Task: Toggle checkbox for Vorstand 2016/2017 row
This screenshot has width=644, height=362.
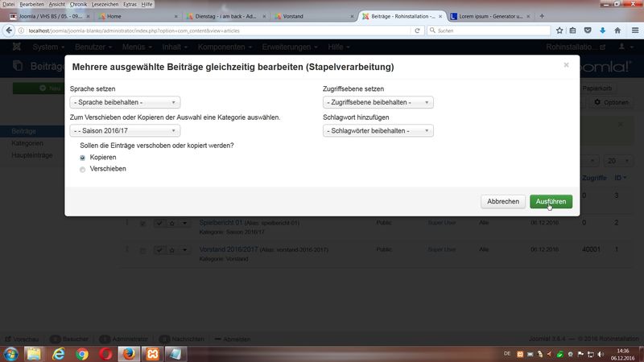Action: click(142, 250)
